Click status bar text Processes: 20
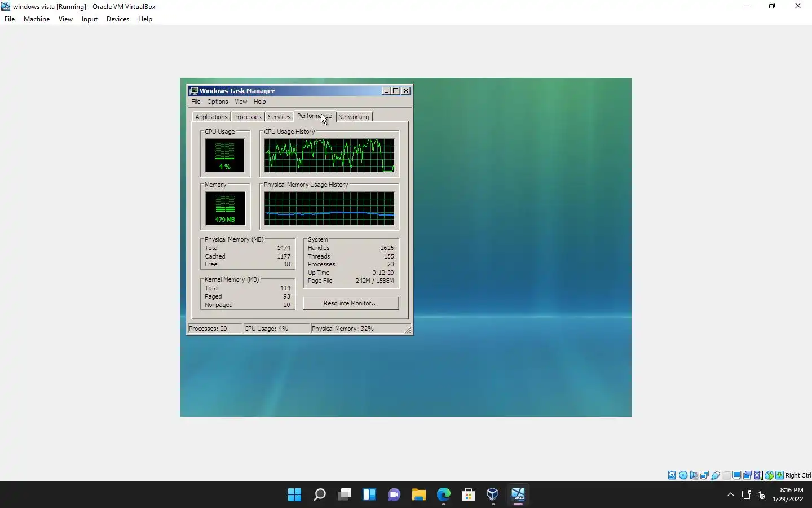The image size is (812, 508). tap(208, 329)
